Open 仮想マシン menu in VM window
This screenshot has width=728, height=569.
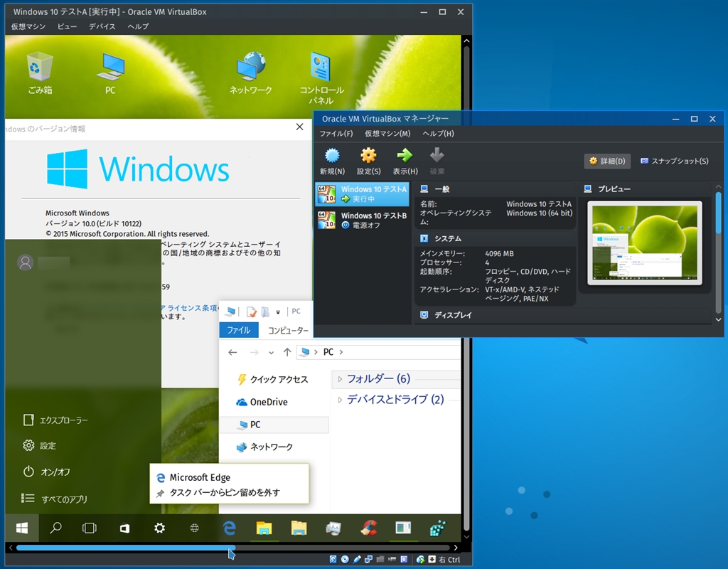[x=28, y=26]
